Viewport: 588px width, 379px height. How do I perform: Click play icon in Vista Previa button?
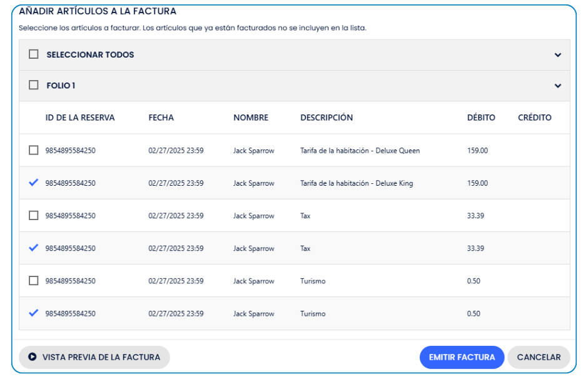point(32,357)
